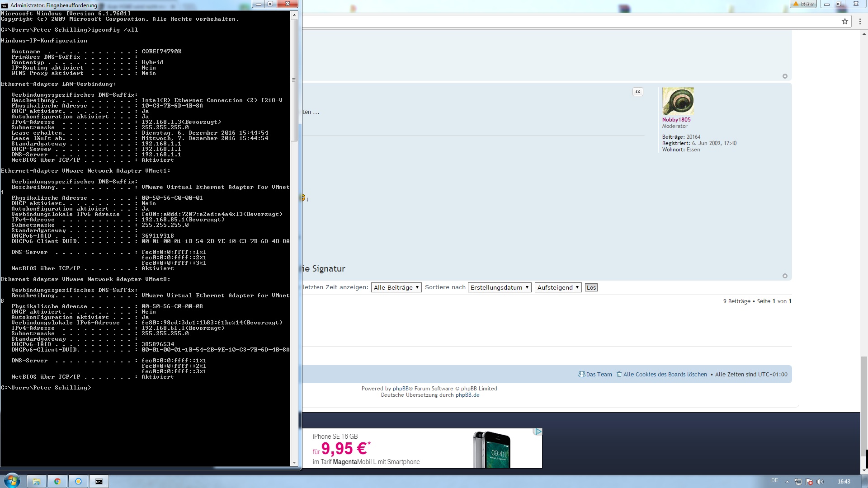The image size is (868, 488).
Task: Click the command prompt scrollbar thumb
Action: tap(294, 80)
